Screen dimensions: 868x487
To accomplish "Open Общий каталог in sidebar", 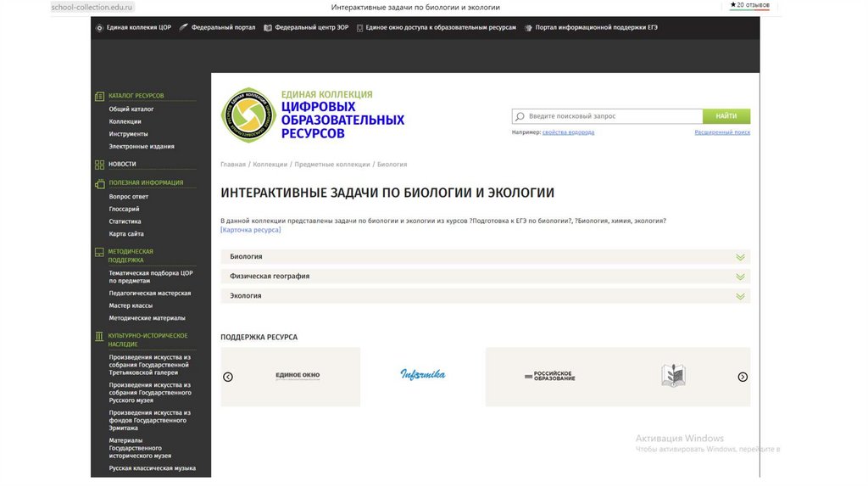I will [131, 109].
